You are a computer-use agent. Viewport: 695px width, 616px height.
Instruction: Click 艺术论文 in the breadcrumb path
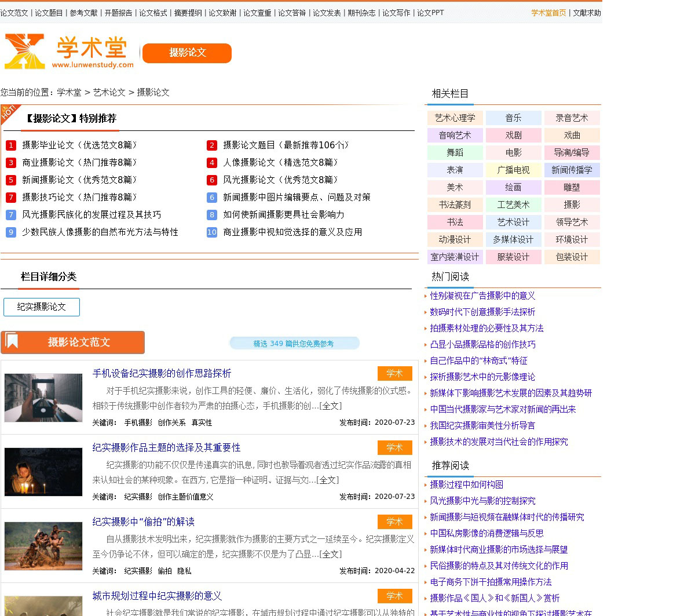[109, 93]
